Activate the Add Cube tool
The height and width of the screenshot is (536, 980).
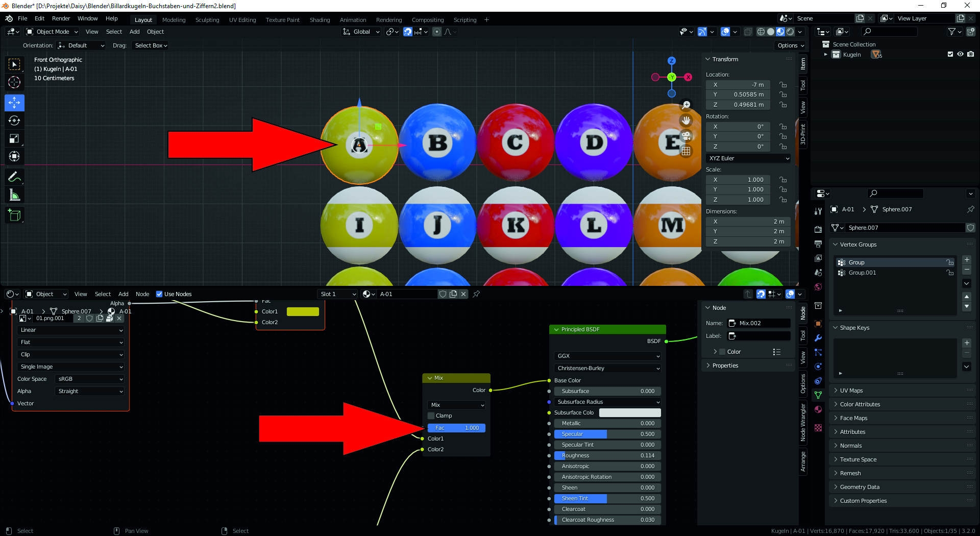point(14,215)
